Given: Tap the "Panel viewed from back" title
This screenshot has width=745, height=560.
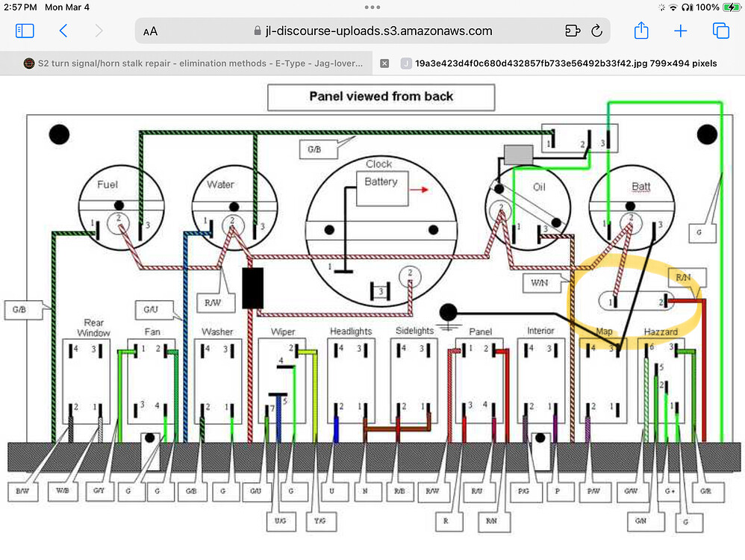Looking at the screenshot, I should pos(381,96).
